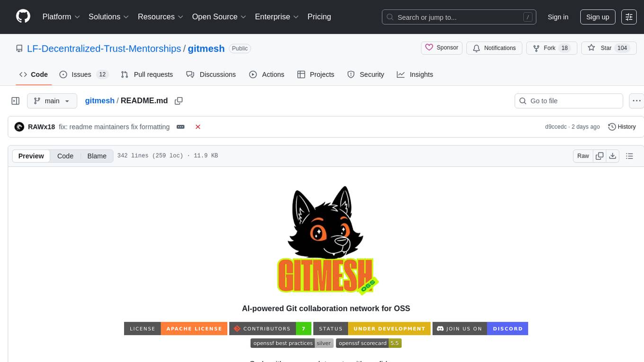The image size is (644, 362).
Task: Open the RAWx18 author profile link
Action: [x=42, y=127]
